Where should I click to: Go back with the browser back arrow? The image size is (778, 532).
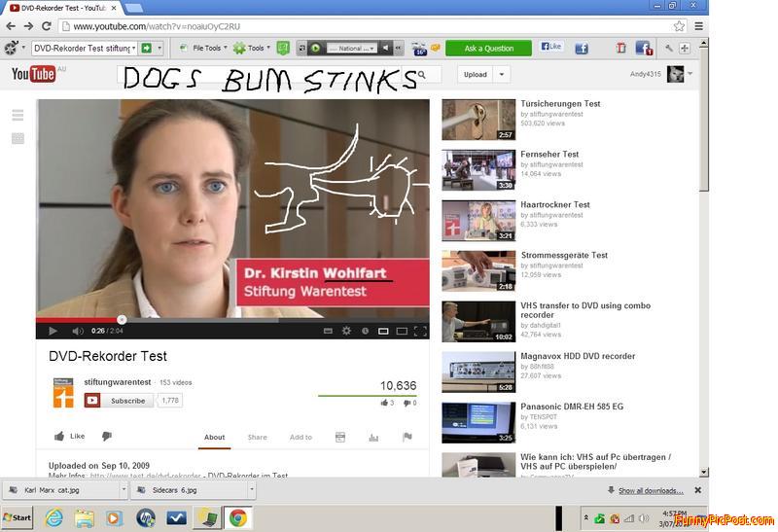tap(11, 26)
